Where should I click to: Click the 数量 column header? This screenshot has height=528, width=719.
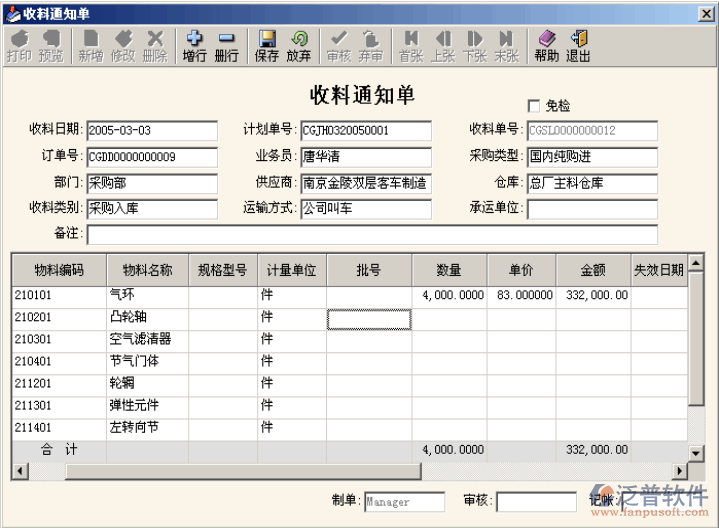pos(449,270)
